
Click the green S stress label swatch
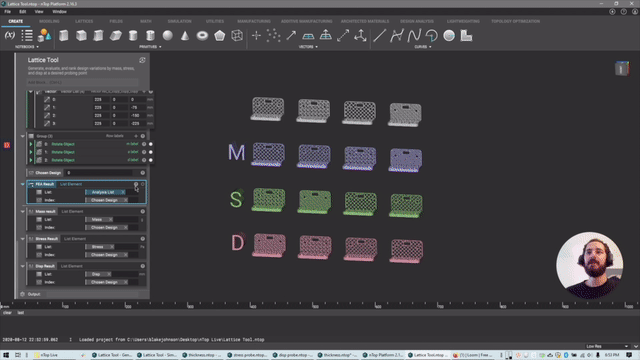236,199
